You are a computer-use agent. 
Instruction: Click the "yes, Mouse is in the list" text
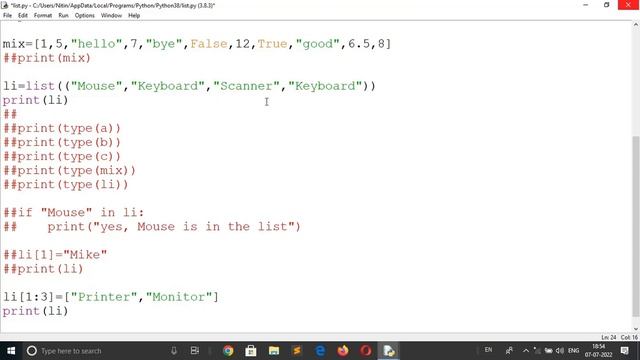point(194,227)
